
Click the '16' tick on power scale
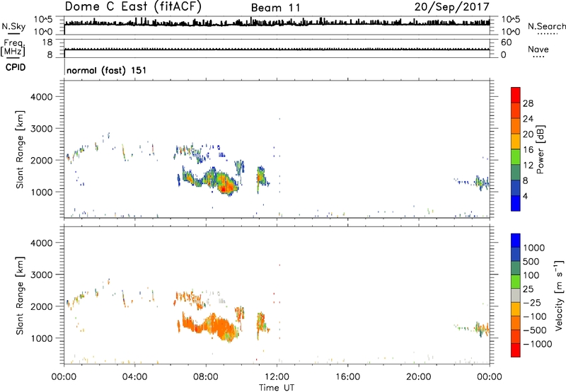pos(528,150)
